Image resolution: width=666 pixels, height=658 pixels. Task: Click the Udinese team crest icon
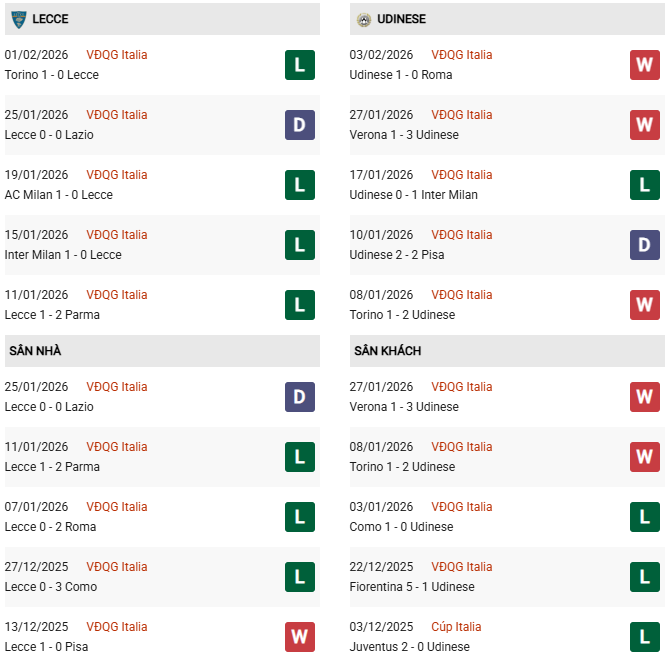pos(364,19)
